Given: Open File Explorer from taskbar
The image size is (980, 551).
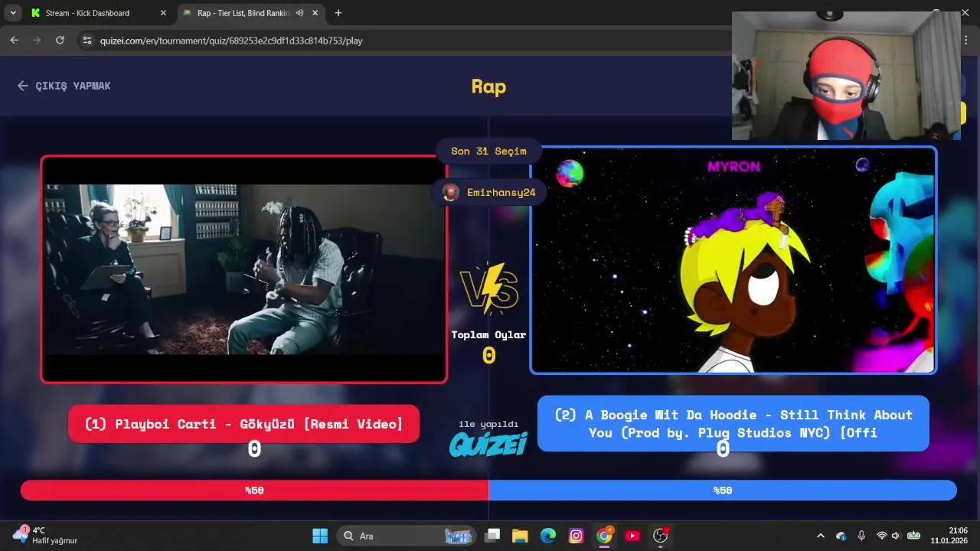Looking at the screenshot, I should coord(520,536).
